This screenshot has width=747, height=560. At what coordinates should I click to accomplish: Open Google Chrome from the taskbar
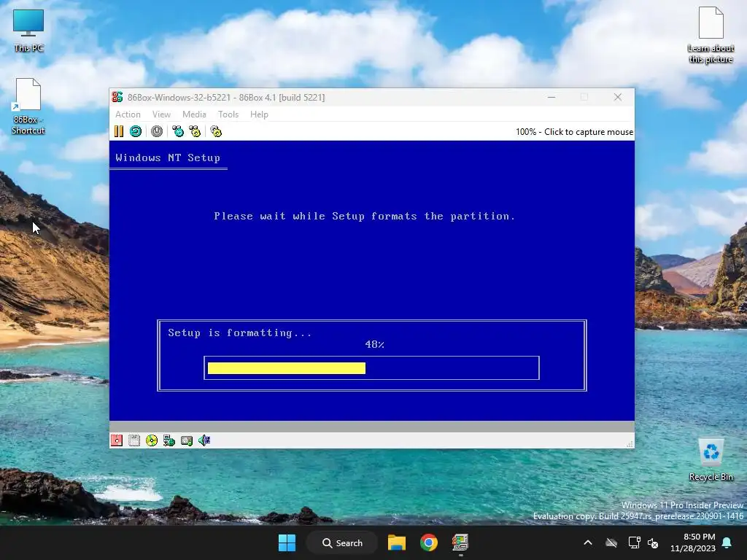click(x=429, y=542)
